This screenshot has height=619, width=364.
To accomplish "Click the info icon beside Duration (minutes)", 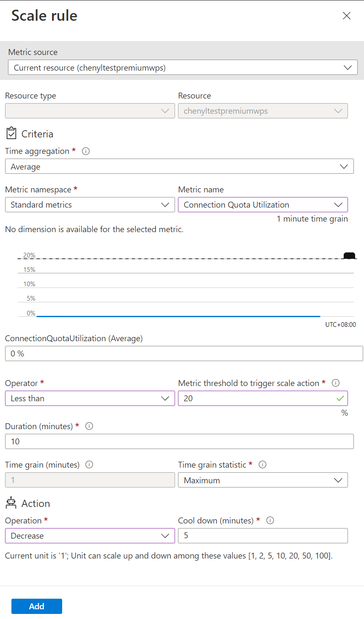I will [x=89, y=426].
